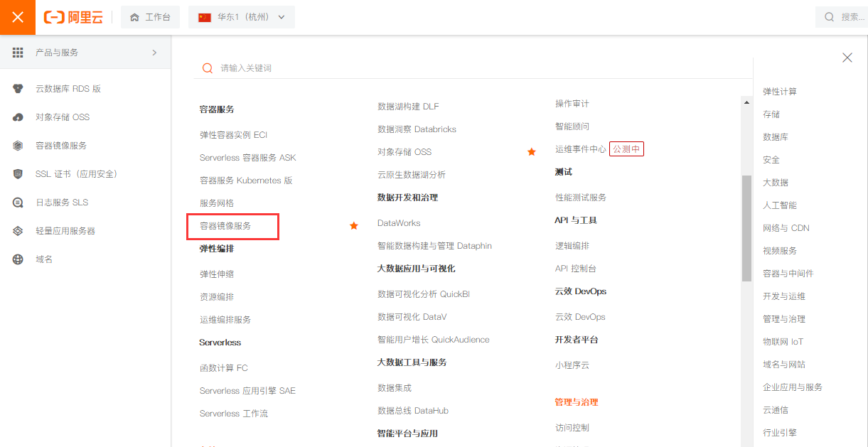Open Serverless 应用引擎 SAE

pos(247,391)
